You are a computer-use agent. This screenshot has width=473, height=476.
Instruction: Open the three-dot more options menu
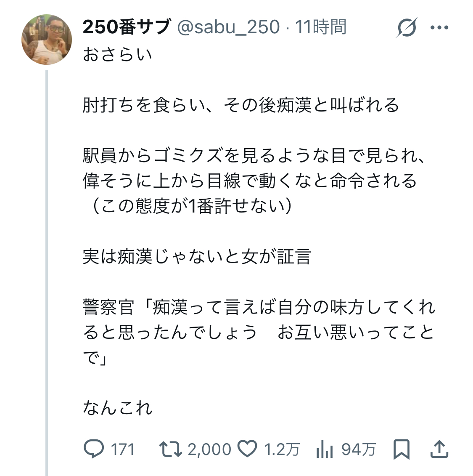pos(440,28)
